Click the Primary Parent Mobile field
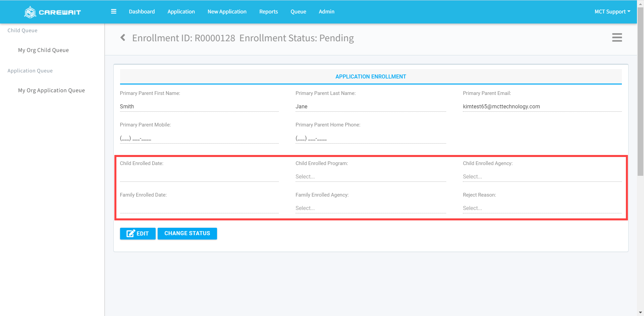644x316 pixels. [x=199, y=138]
